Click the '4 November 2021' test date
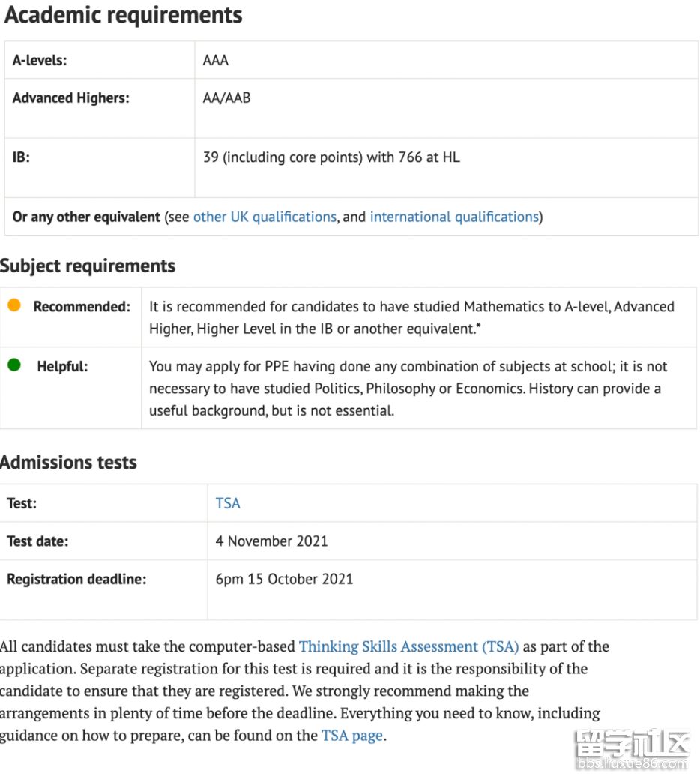The width and height of the screenshot is (700, 780). [271, 541]
